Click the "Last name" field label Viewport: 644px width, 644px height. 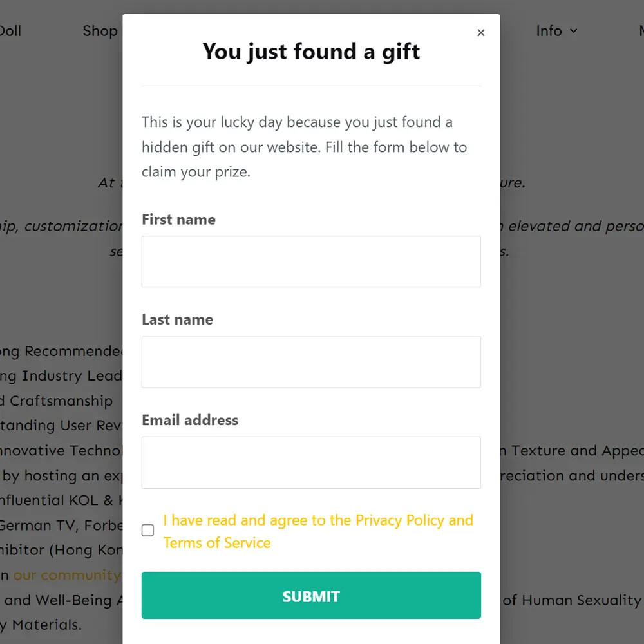click(x=177, y=319)
